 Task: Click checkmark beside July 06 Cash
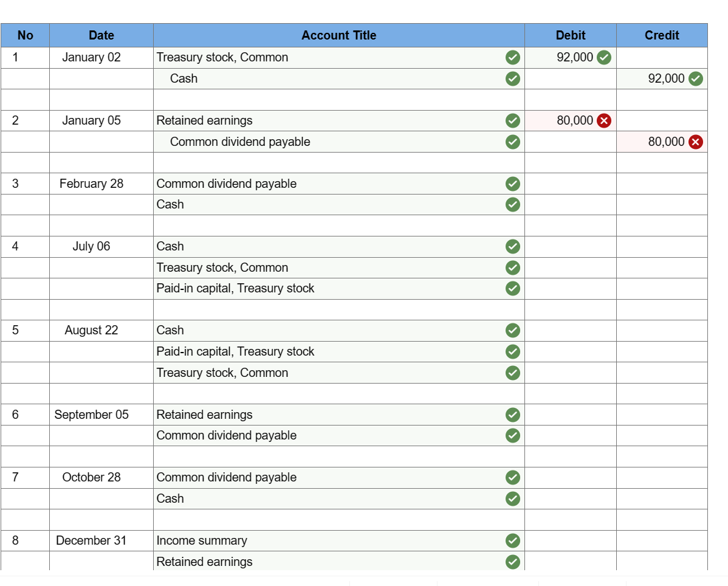pyautogui.click(x=512, y=247)
